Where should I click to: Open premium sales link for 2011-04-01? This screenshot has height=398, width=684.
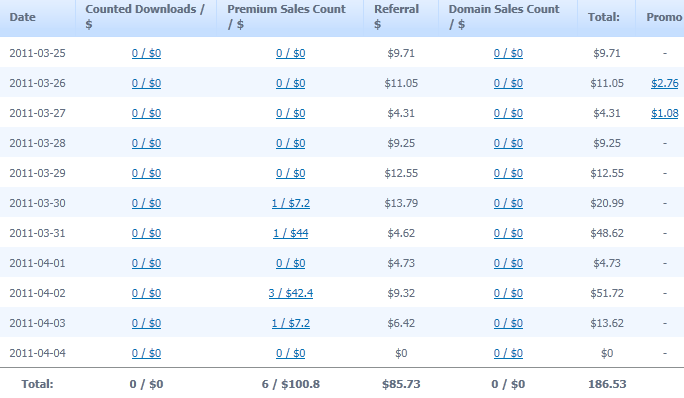[x=291, y=264]
